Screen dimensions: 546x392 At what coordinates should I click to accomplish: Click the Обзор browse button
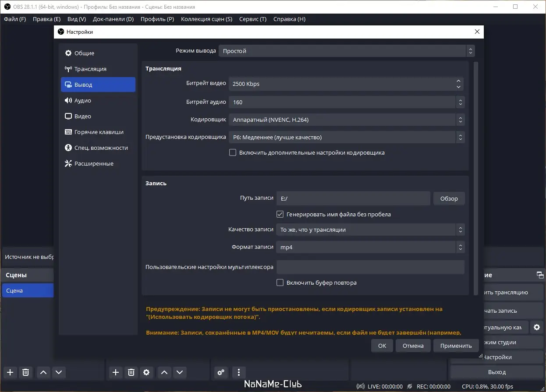pyautogui.click(x=449, y=198)
